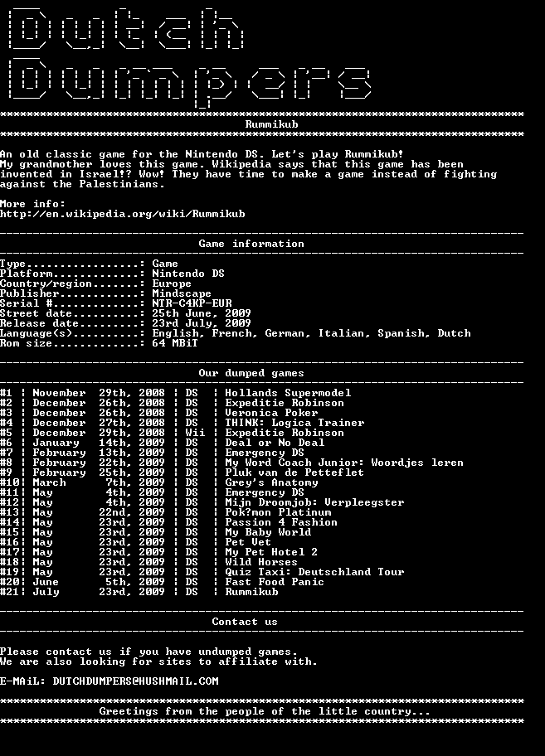Click the 'Dumpers' ASCII art logo

[x=190, y=82]
